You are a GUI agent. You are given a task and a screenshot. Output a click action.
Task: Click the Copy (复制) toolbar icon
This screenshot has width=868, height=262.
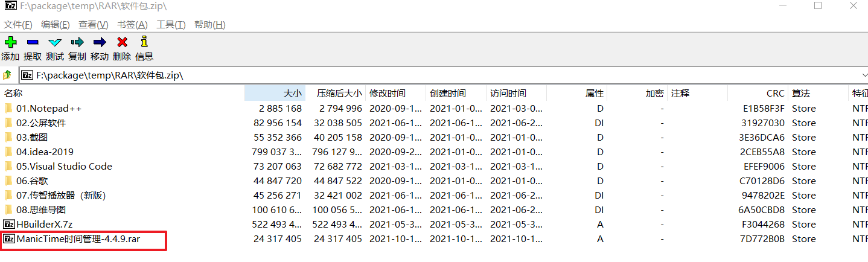(77, 42)
